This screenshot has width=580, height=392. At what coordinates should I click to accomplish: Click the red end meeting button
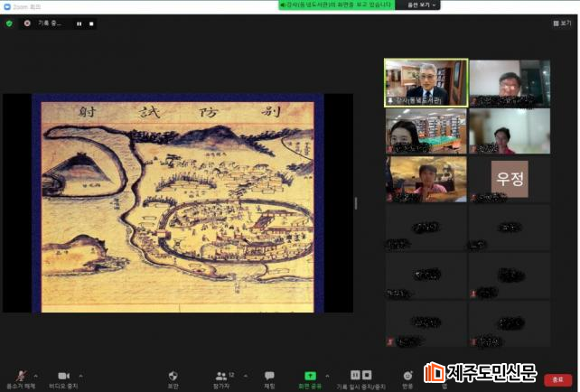click(557, 379)
